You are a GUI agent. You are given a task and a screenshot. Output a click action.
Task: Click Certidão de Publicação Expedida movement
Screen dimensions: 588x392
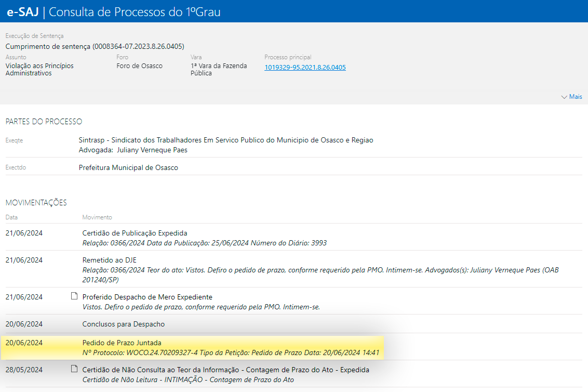tap(135, 233)
